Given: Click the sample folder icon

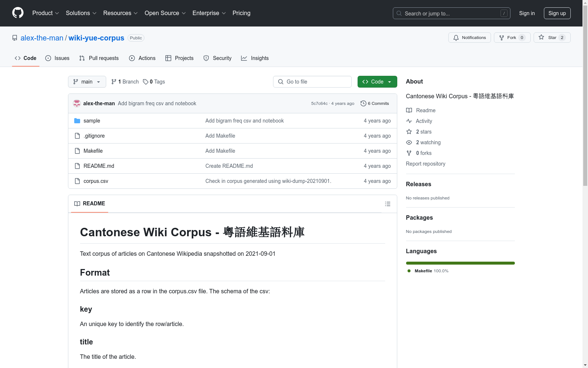Looking at the screenshot, I should [x=77, y=121].
